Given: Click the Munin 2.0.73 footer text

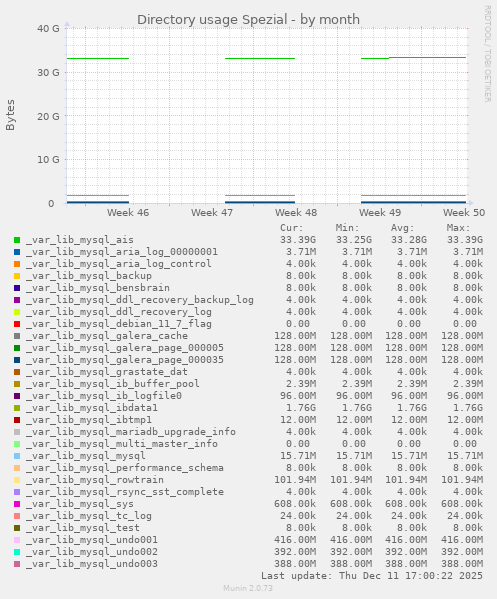Looking at the screenshot, I should tap(248, 588).
